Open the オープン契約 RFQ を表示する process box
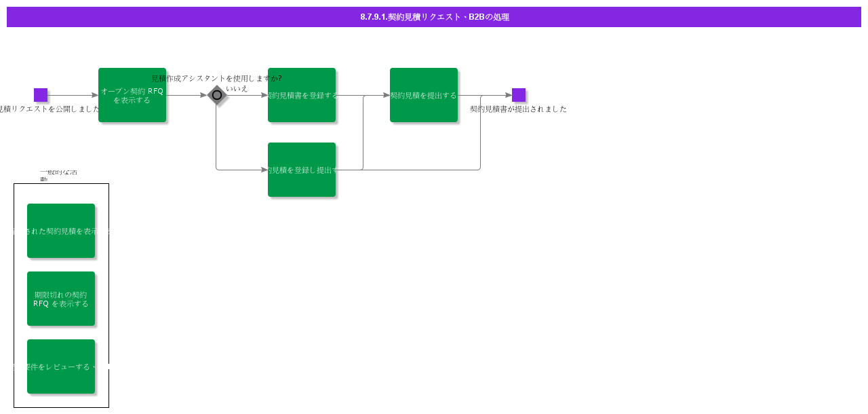This screenshot has width=868, height=414. click(x=132, y=95)
